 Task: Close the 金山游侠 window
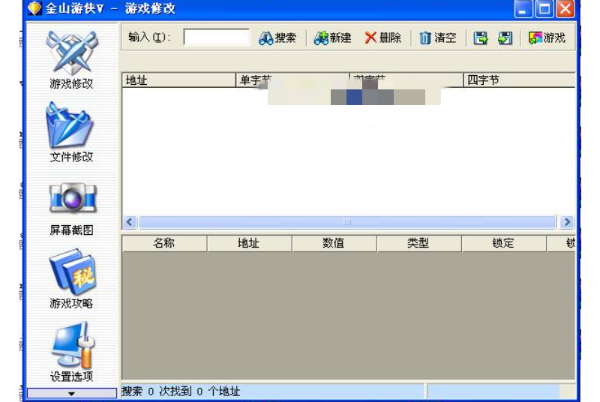566,9
